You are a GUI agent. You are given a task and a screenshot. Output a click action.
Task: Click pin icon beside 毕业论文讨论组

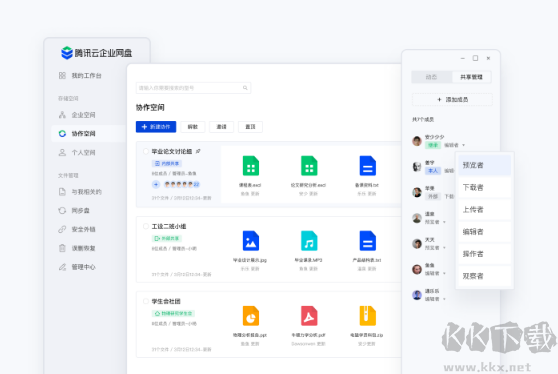click(x=198, y=151)
